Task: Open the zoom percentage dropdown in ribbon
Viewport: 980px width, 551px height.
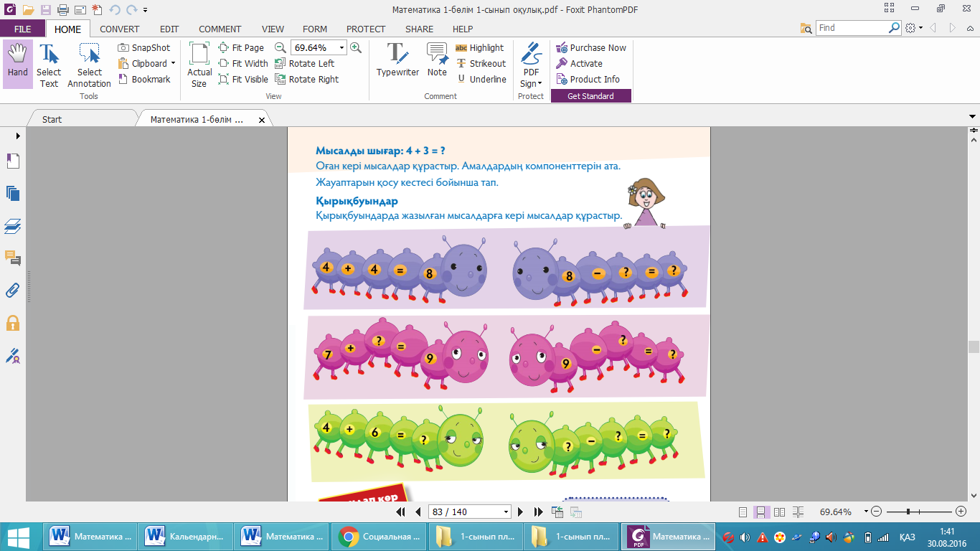Action: tap(341, 48)
